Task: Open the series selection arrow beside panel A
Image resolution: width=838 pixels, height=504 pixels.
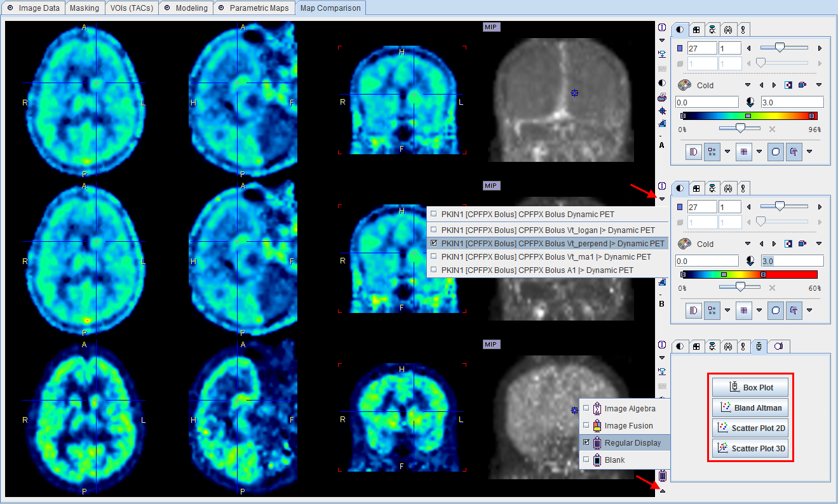Action: coord(662,41)
